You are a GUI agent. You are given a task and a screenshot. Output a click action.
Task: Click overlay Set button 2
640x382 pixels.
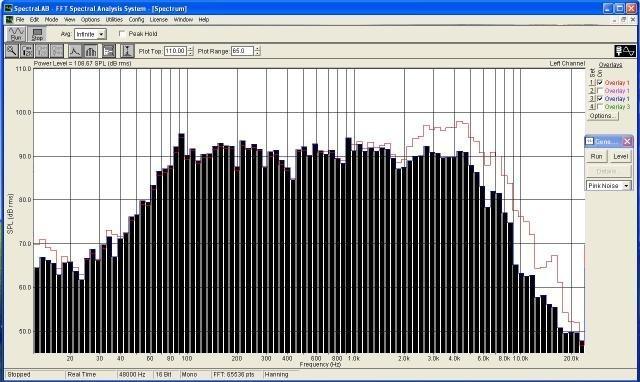click(x=592, y=91)
